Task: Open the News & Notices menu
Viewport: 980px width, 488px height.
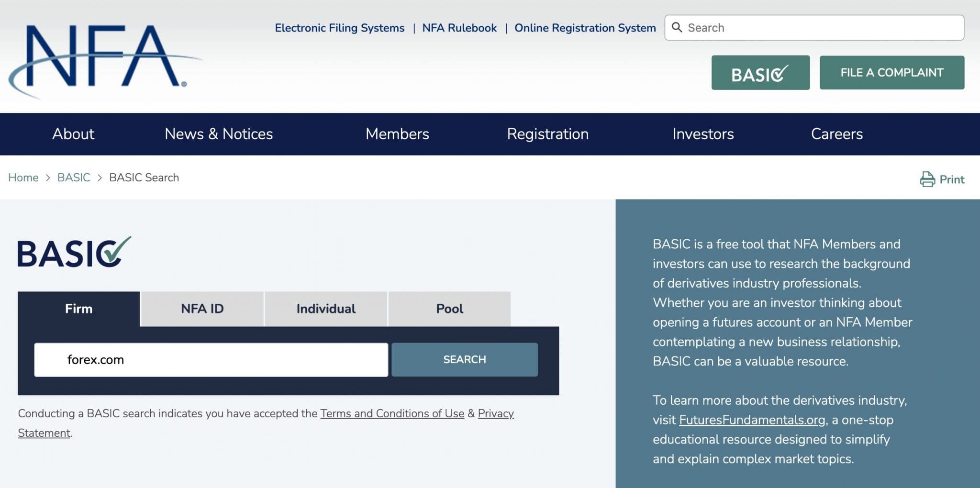Action: tap(219, 134)
